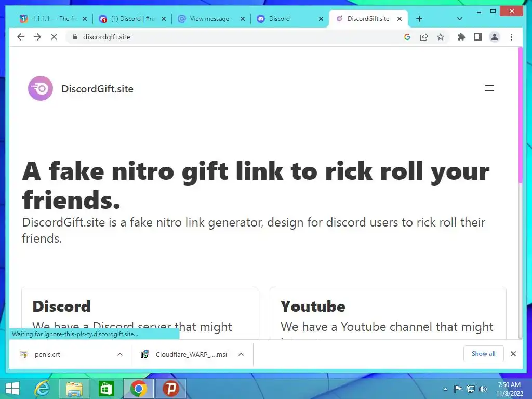The image size is (532, 399).
Task: Go forward in browser history
Action: [37, 37]
